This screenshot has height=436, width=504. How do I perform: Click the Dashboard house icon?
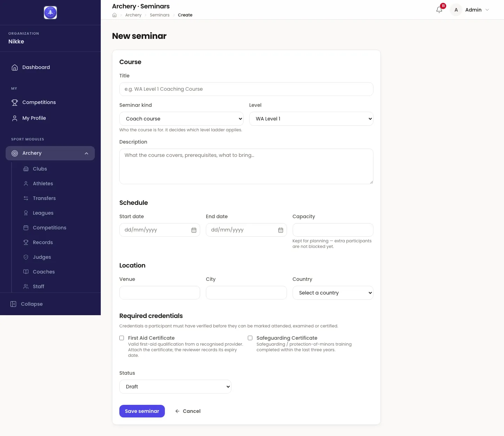[15, 67]
